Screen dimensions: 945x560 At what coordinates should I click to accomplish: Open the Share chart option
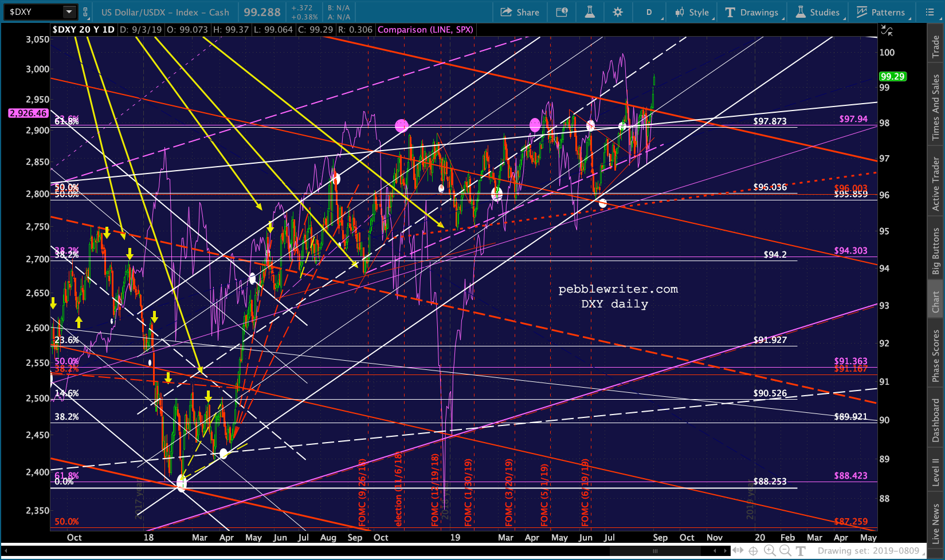pyautogui.click(x=520, y=12)
